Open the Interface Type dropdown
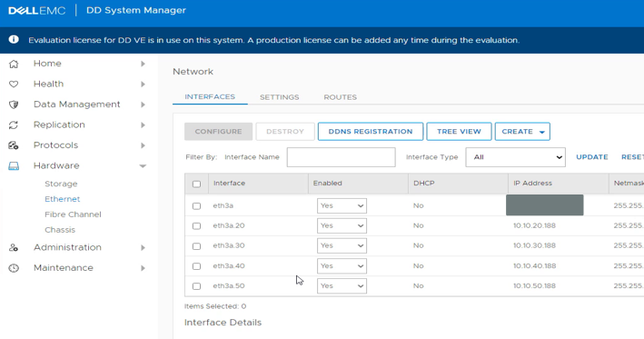The height and width of the screenshot is (339, 644). pyautogui.click(x=515, y=157)
